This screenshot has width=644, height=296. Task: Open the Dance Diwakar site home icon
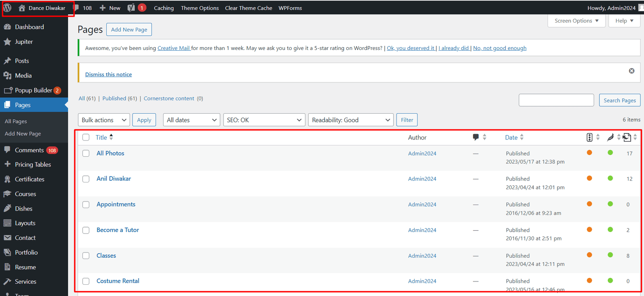pyautogui.click(x=22, y=8)
